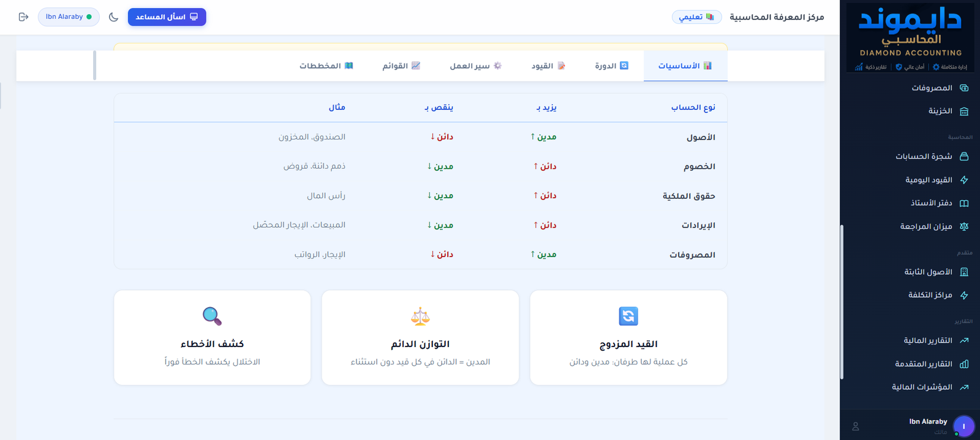Click the tree icon beside شجرة الحسابات

coord(964,157)
